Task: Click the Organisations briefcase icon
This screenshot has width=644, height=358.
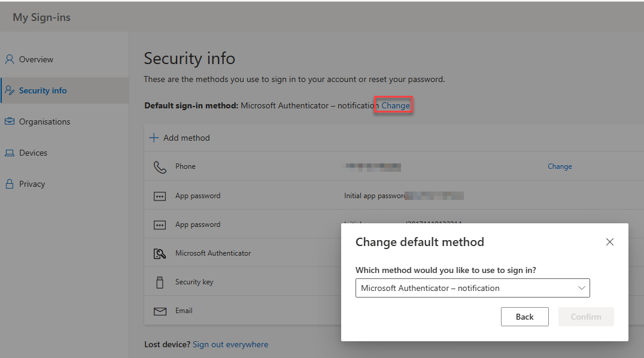Action: [10, 122]
